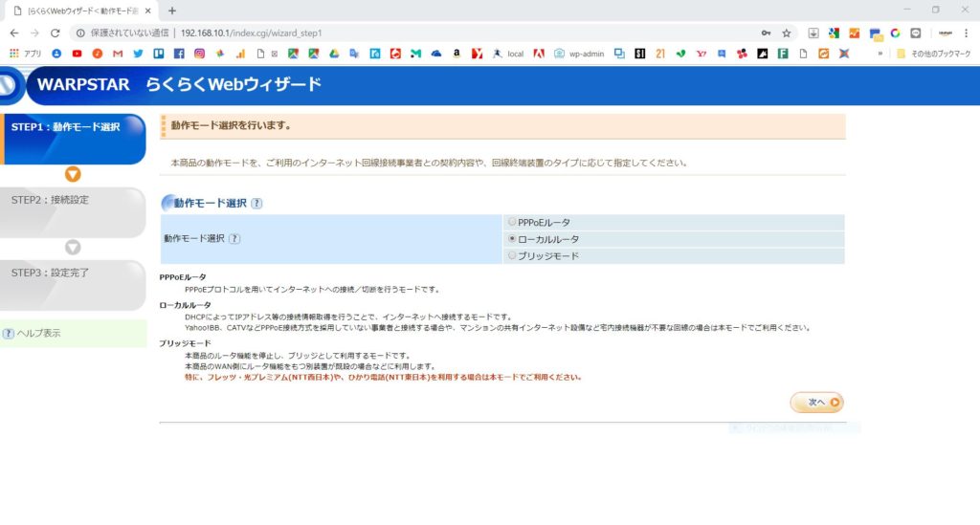This screenshot has height=525, width=980.
Task: Expand hidden bookmarks with the » chevron
Action: [x=880, y=54]
